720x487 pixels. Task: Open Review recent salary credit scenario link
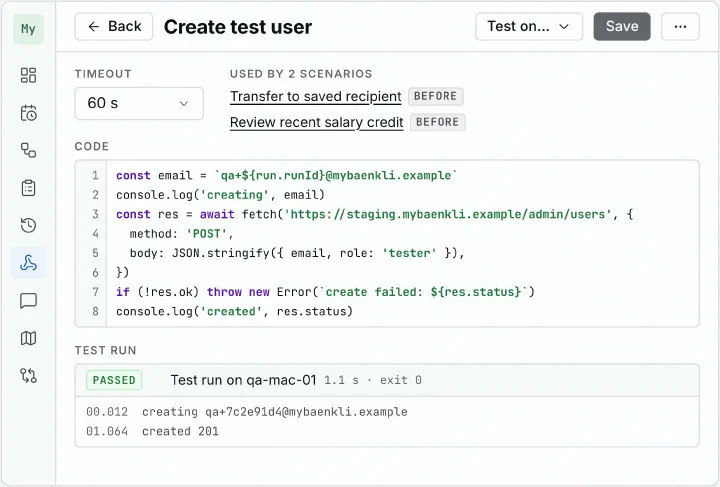click(x=316, y=122)
